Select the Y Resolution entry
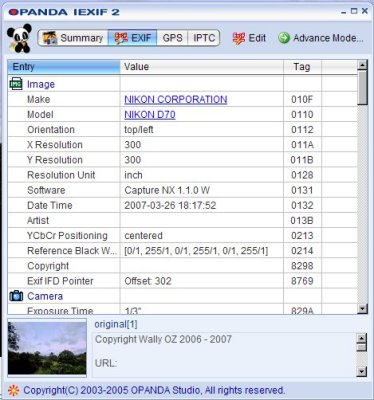Screen dimensions: 374x400 click(x=182, y=160)
